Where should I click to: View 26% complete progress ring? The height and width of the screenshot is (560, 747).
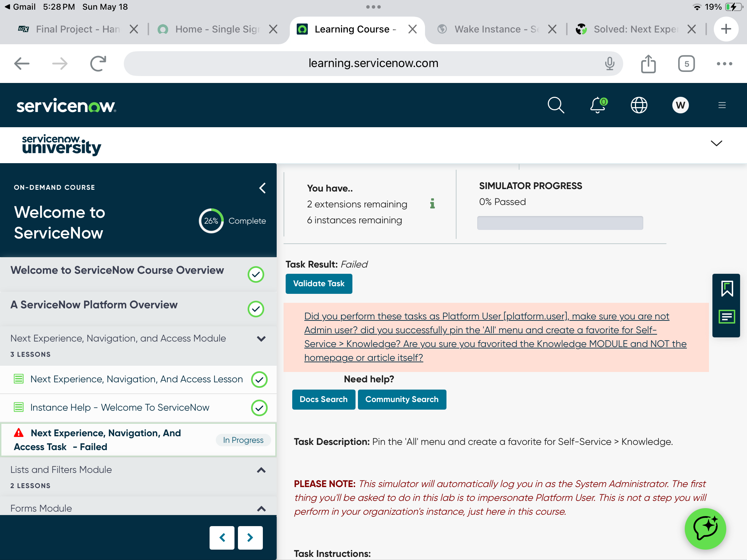tap(211, 221)
